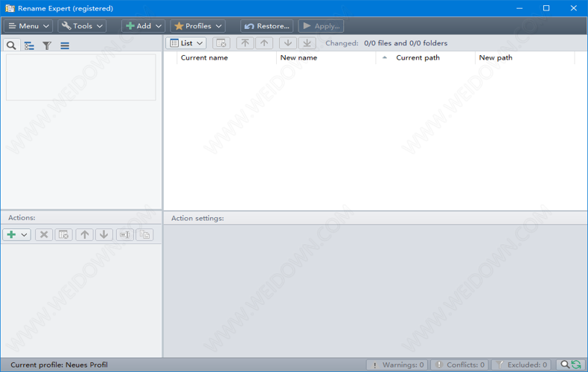This screenshot has height=372, width=588.
Task: Select the tree structure tab icon
Action: pyautogui.click(x=29, y=45)
